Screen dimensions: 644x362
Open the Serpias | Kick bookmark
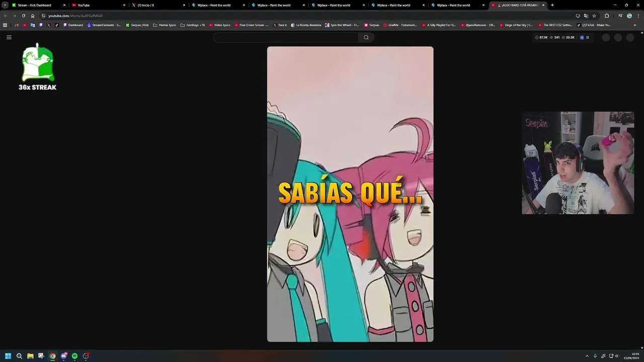pyautogui.click(x=137, y=25)
